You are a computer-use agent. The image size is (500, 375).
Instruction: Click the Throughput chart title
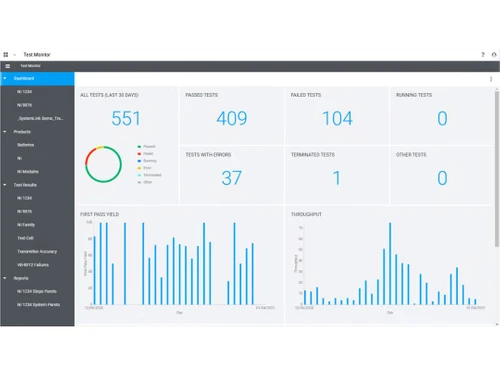point(306,214)
